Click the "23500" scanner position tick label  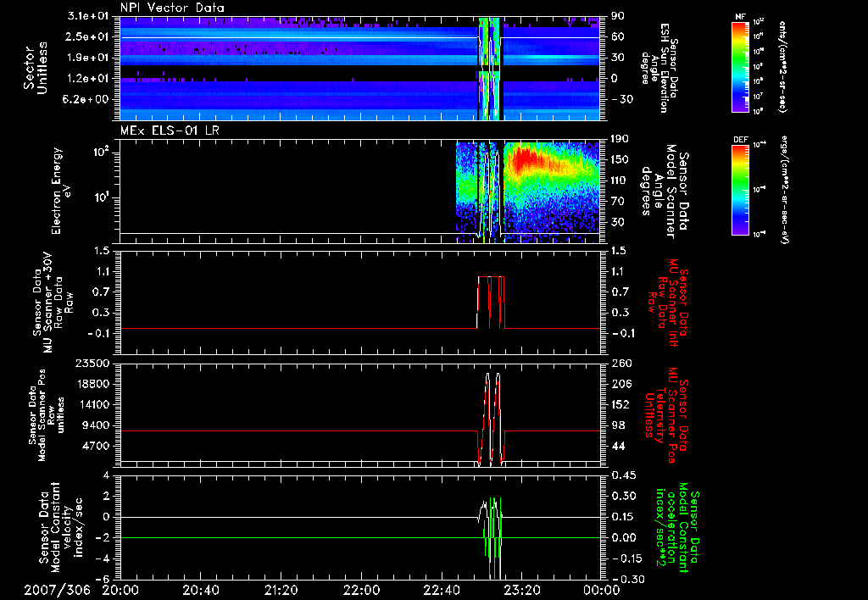(92, 363)
